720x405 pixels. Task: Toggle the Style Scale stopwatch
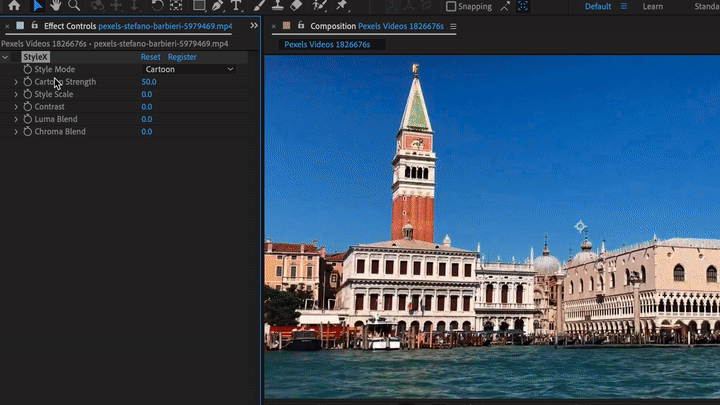(28, 94)
